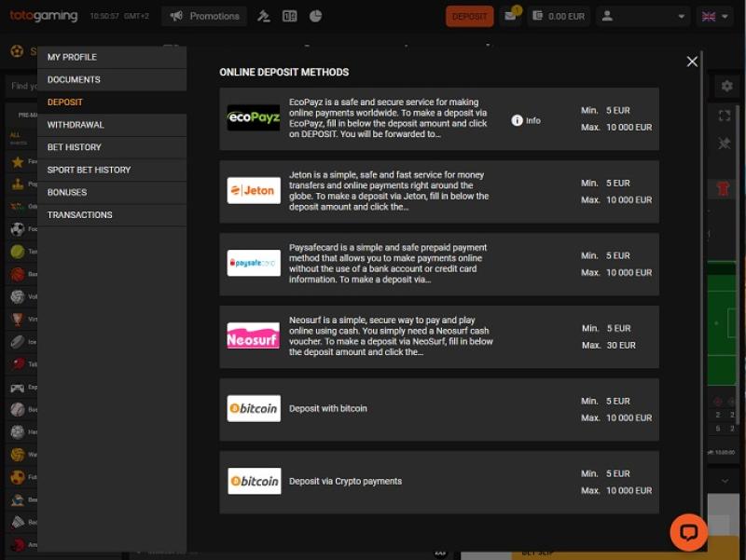Open the Withdrawal menu item
Viewport: 746px width, 560px height.
(x=76, y=125)
